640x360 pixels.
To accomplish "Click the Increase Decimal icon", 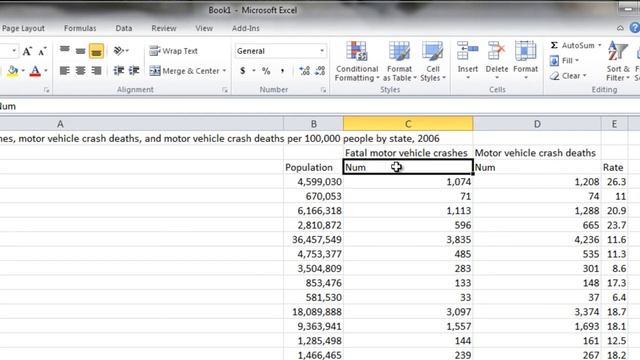I will pos(304,71).
